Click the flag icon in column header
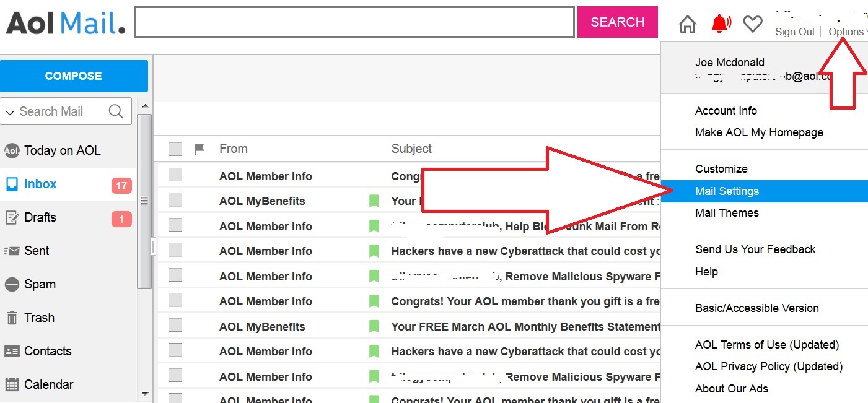 (x=199, y=149)
